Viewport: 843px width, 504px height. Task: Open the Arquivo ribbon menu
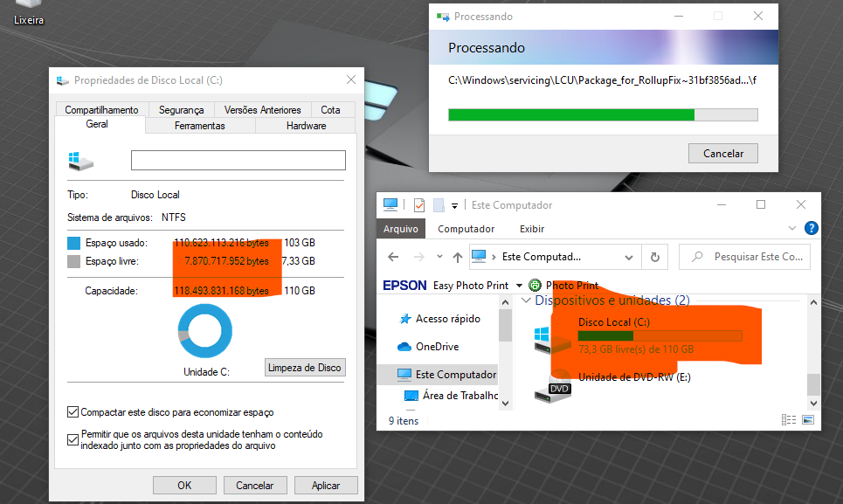tap(400, 229)
